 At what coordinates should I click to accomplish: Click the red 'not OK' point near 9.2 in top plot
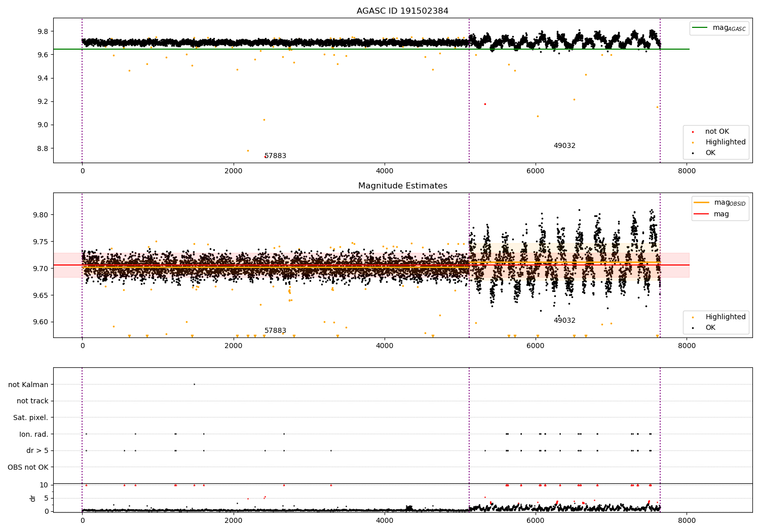[x=485, y=104]
